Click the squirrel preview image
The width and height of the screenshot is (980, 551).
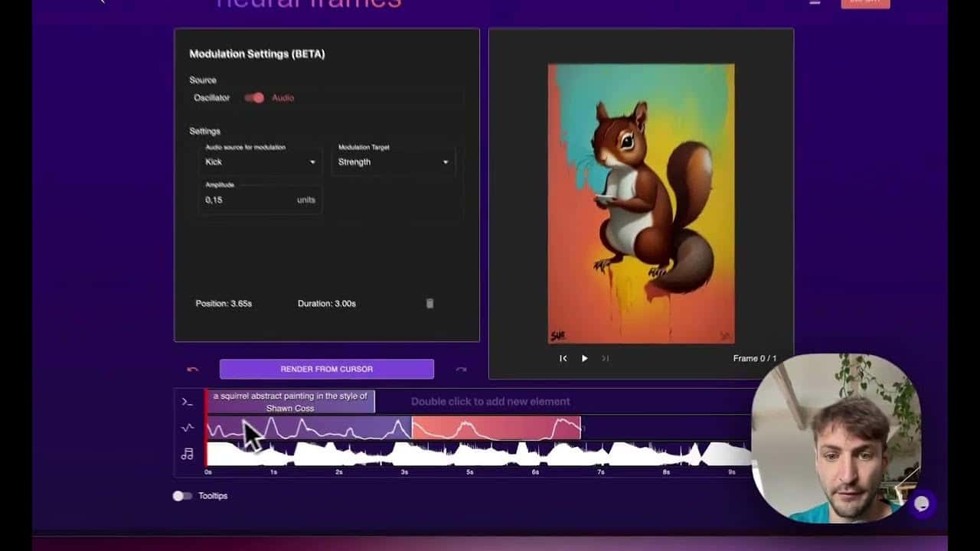pos(641,204)
